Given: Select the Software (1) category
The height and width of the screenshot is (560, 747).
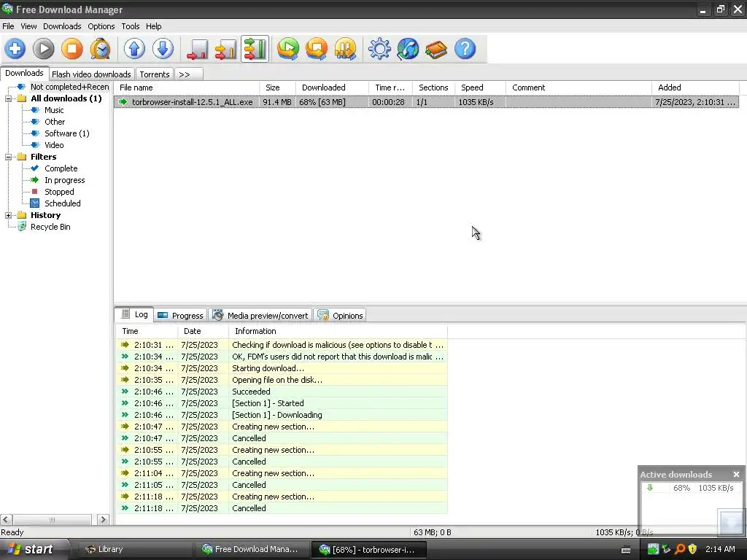Looking at the screenshot, I should pos(66,133).
